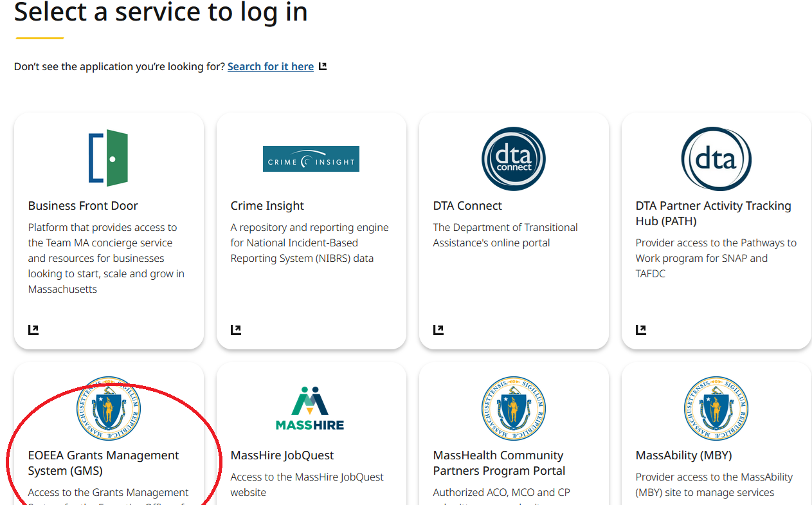Open the Crime Insight title

(x=267, y=206)
